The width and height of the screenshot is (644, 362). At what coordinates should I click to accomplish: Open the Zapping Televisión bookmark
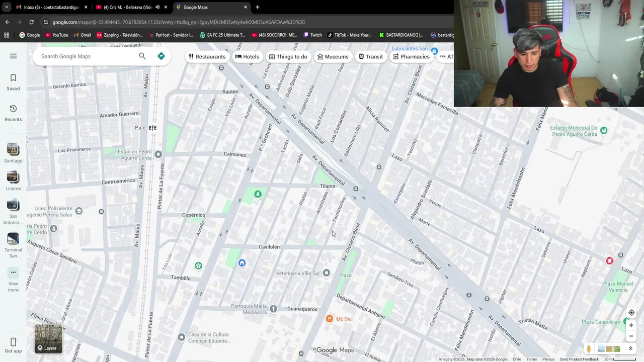(119, 35)
